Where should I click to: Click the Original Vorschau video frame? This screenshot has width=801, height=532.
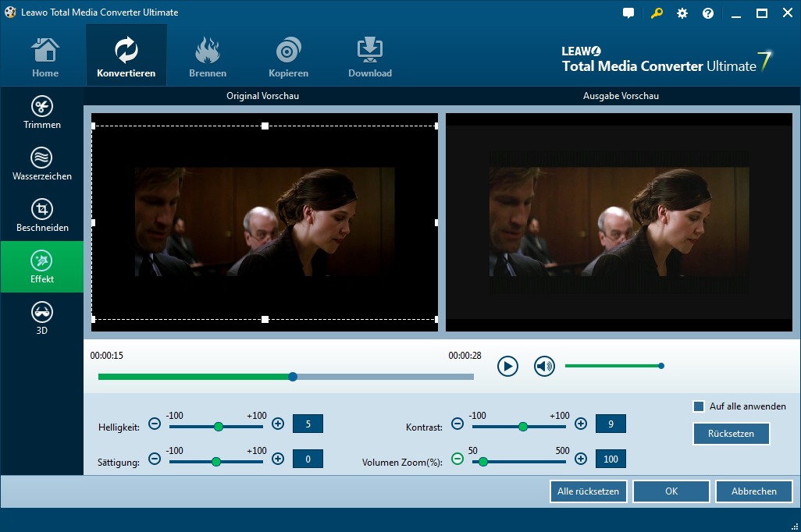[x=265, y=222]
